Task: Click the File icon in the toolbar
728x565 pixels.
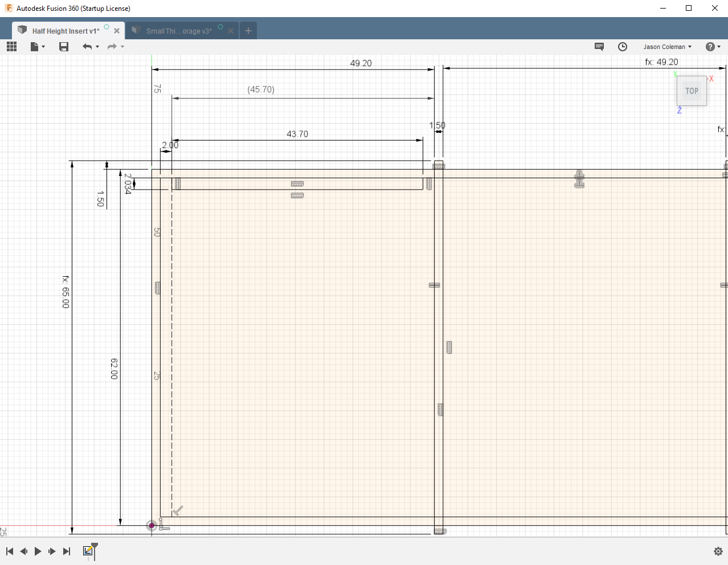Action: (x=33, y=47)
